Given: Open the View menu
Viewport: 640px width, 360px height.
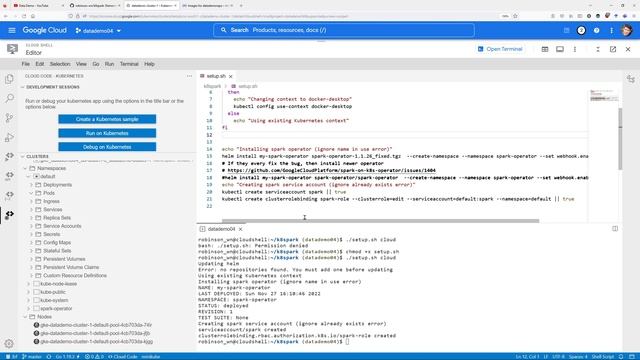Looking at the screenshot, I should (x=81, y=64).
